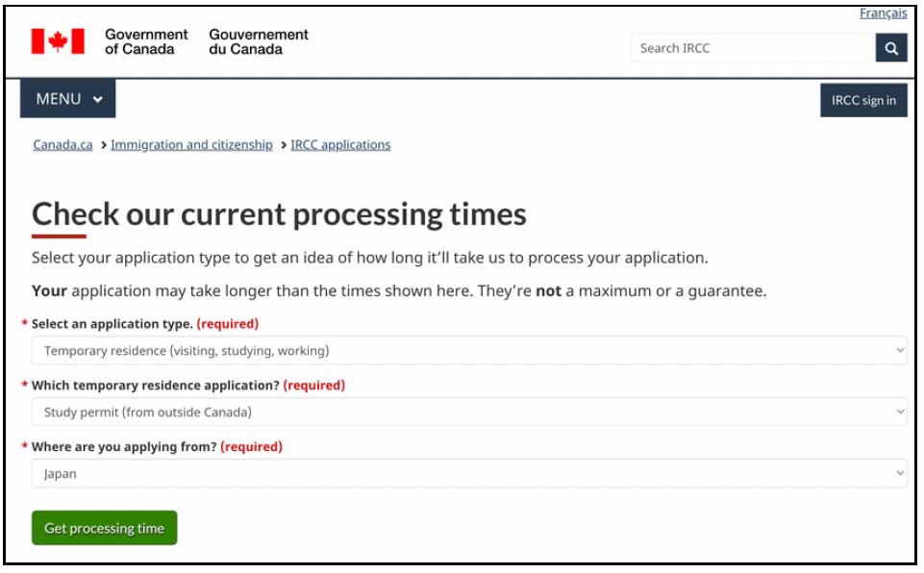Click the green Get processing time button
This screenshot has height=573, width=924.
tap(104, 528)
